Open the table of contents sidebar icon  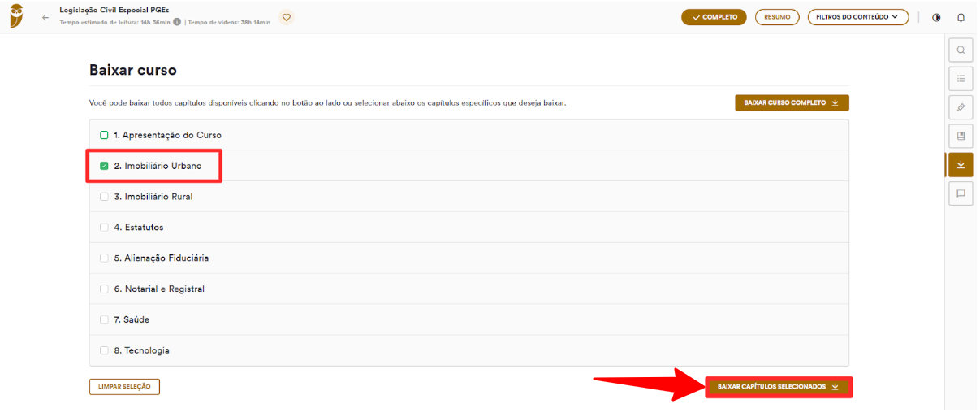pos(961,79)
